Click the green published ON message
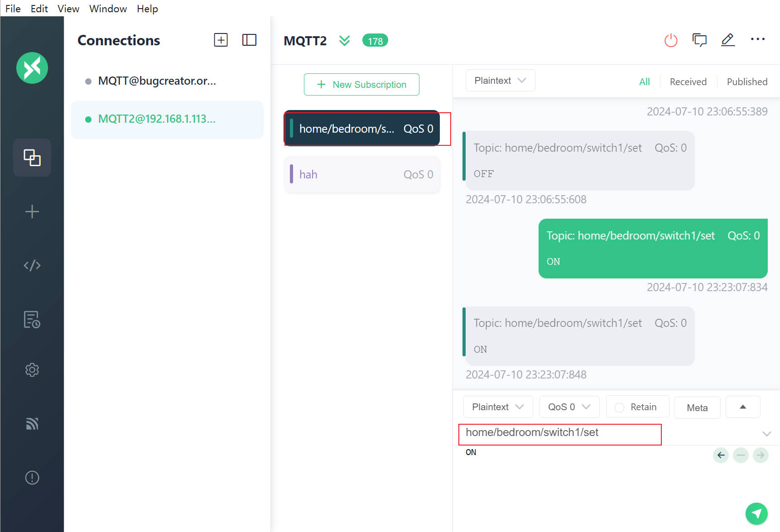The width and height of the screenshot is (780, 532). point(653,249)
